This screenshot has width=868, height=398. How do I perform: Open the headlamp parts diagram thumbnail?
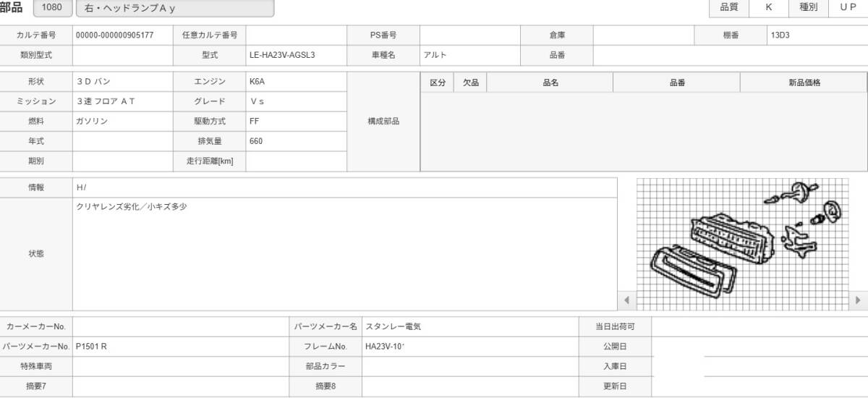point(742,244)
